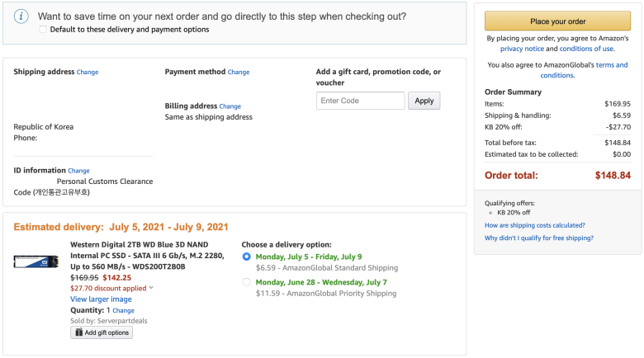Screen dimensions: 644x358
Task: Place your order now
Action: (x=557, y=21)
